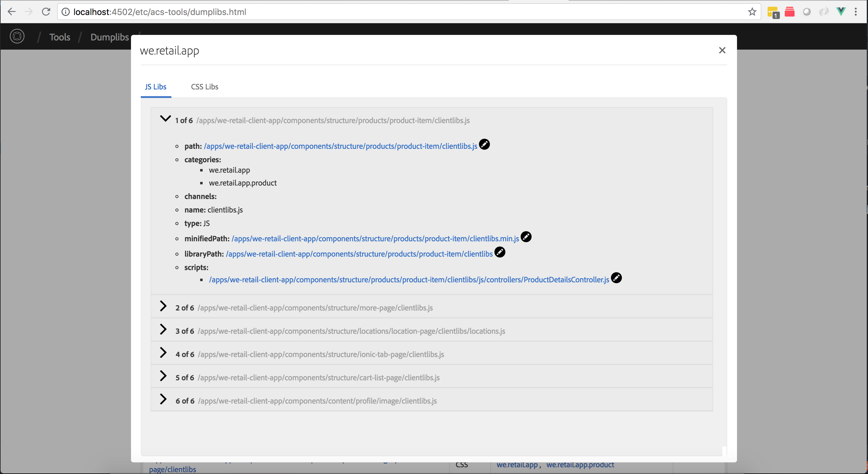Image resolution: width=868 pixels, height=474 pixels.
Task: Click the browser back arrow
Action: [x=11, y=12]
